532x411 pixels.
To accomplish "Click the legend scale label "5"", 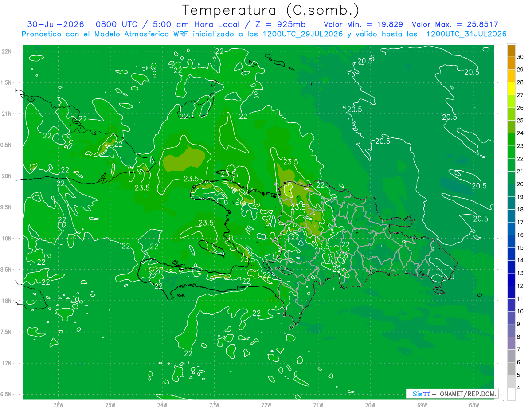I will click(x=519, y=375).
